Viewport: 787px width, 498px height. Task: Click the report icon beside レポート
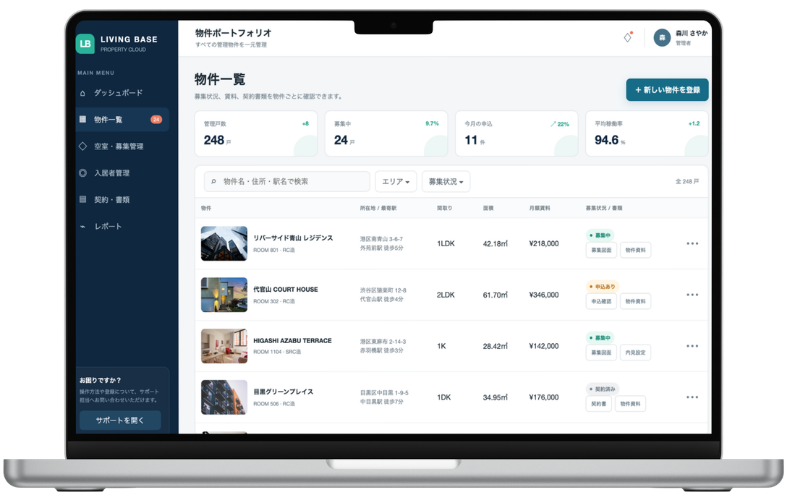tap(83, 226)
